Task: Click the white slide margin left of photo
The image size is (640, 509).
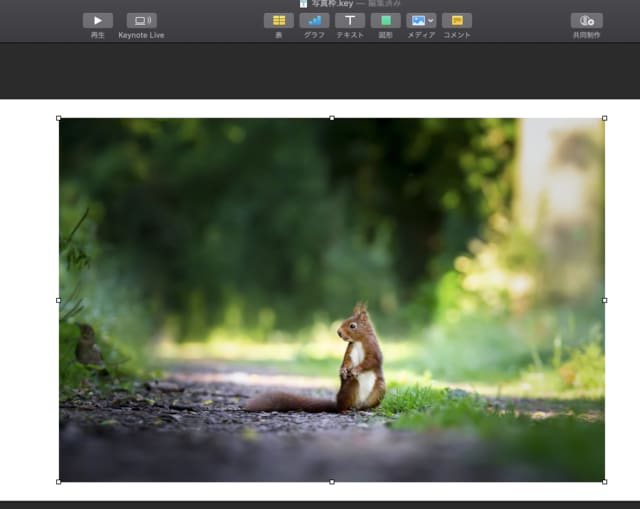Action: click(28, 300)
